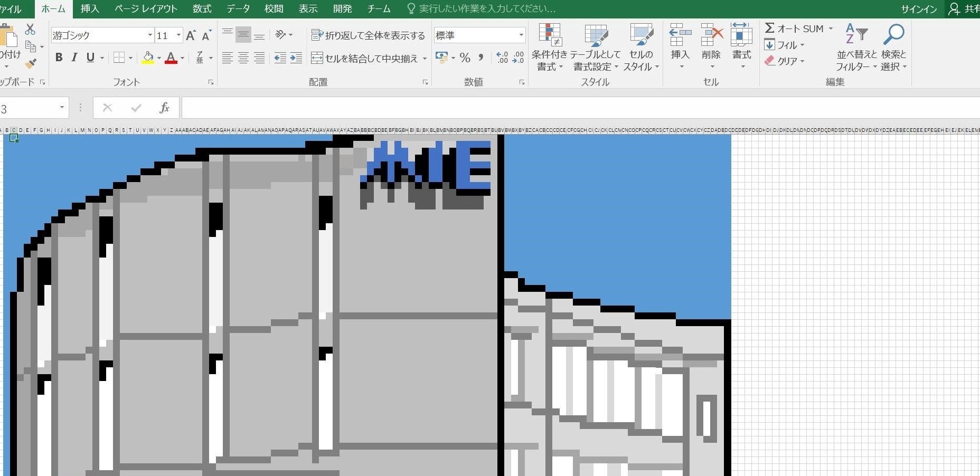
Task: Apply comma style
Action: pyautogui.click(x=480, y=58)
